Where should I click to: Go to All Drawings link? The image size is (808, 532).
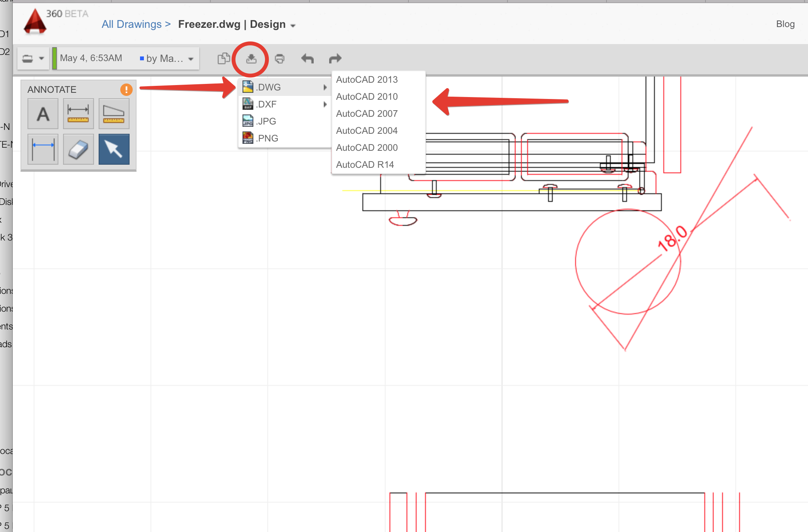132,24
